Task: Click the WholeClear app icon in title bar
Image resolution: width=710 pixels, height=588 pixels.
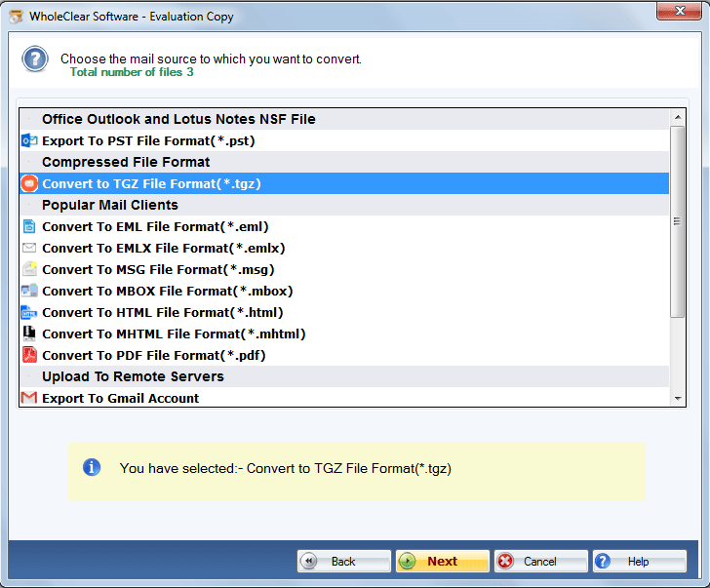Action: (x=16, y=17)
